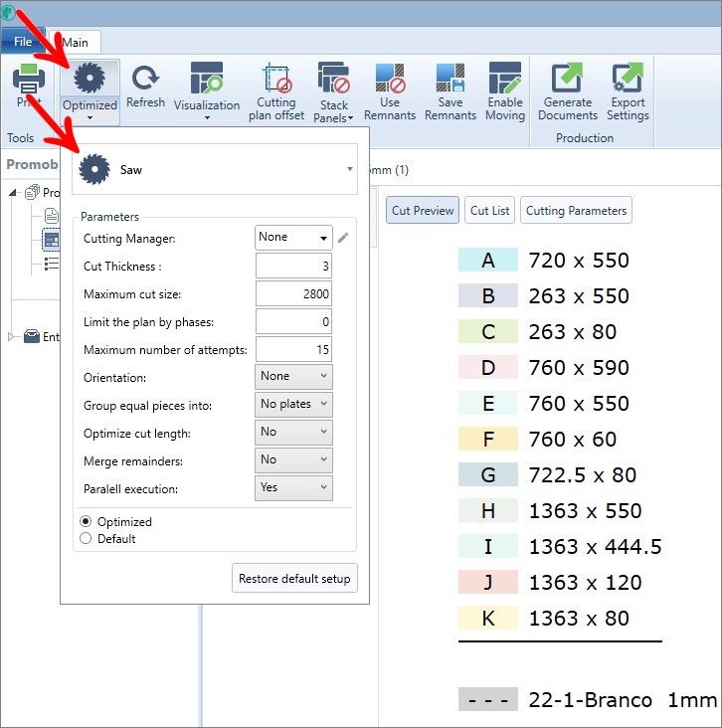The height and width of the screenshot is (728, 722).
Task: Open the Visualization tool
Action: pyautogui.click(x=207, y=78)
